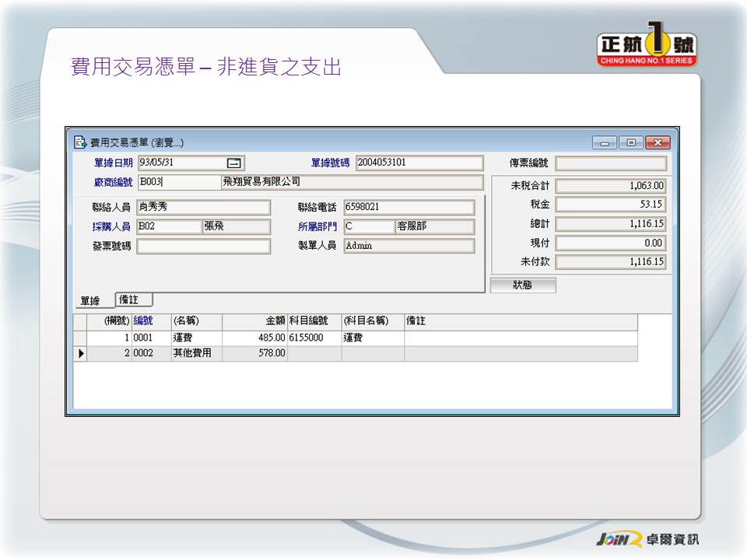The height and width of the screenshot is (560, 747).
Task: Click the 正航1號 logo
Action: point(647,48)
